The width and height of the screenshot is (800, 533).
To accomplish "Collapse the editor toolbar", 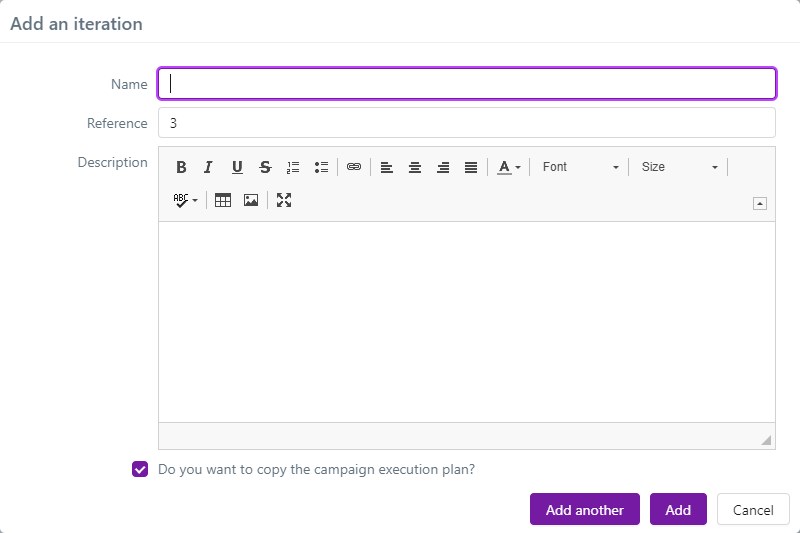I will point(760,204).
